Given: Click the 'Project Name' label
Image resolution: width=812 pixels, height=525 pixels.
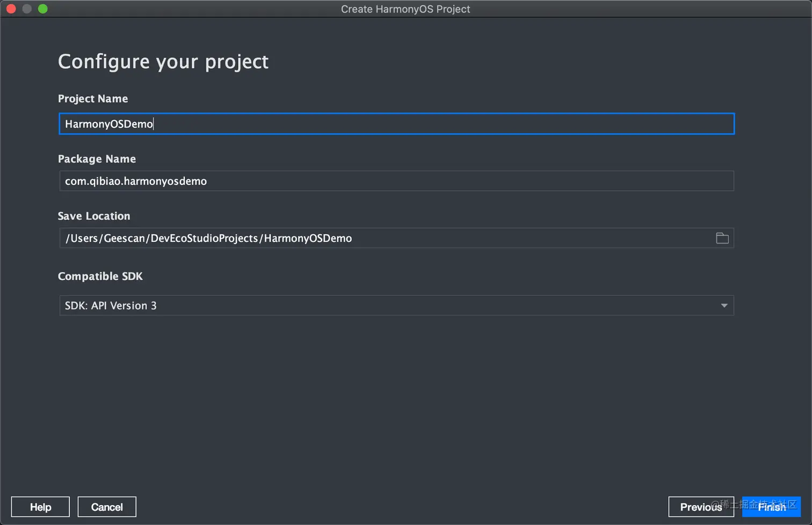Looking at the screenshot, I should click(x=93, y=98).
